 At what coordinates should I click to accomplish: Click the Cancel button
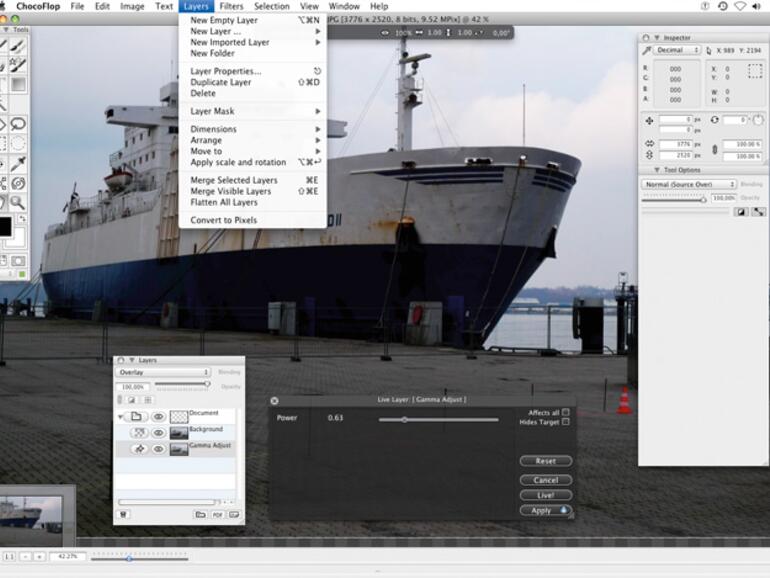click(x=545, y=480)
